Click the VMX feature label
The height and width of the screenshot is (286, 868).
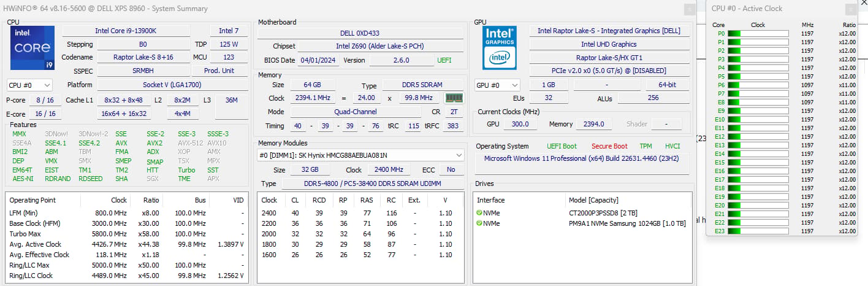[x=51, y=161]
